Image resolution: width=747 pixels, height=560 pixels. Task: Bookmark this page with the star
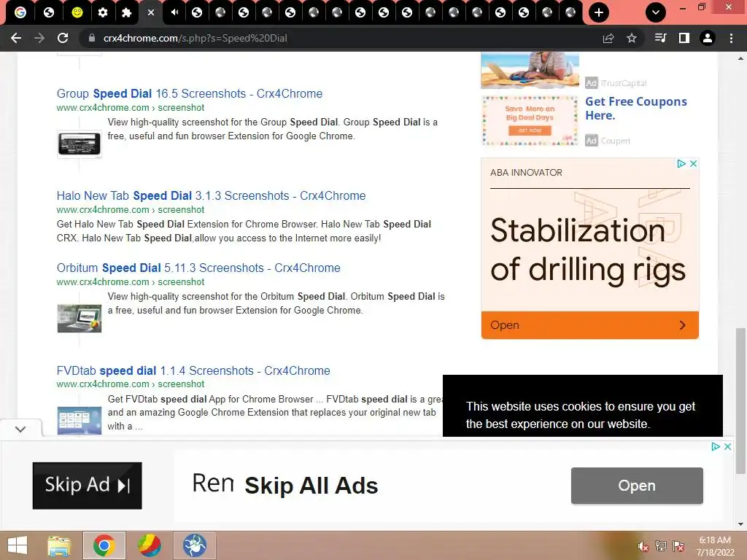tap(632, 38)
